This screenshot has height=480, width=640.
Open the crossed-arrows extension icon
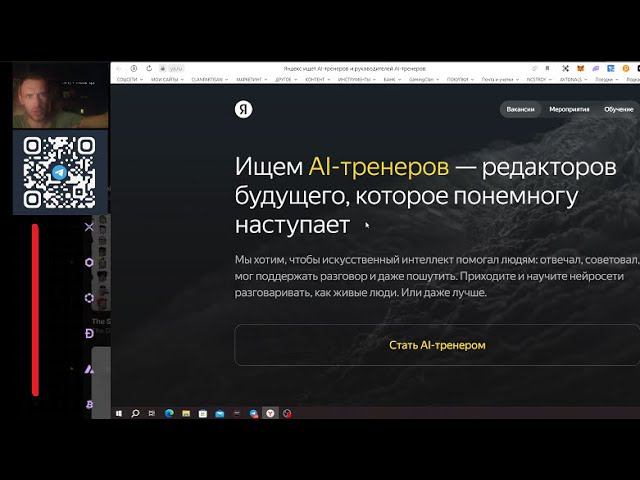pyautogui.click(x=565, y=69)
